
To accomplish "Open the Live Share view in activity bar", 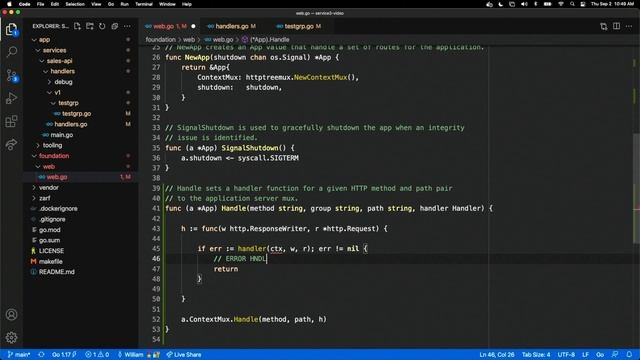I will pyautogui.click(x=11, y=144).
